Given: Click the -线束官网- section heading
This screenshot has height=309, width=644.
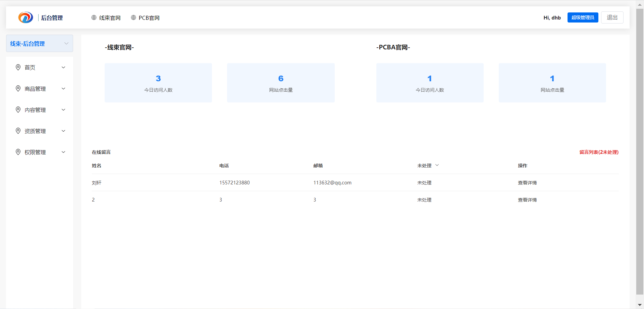Looking at the screenshot, I should click(x=119, y=47).
